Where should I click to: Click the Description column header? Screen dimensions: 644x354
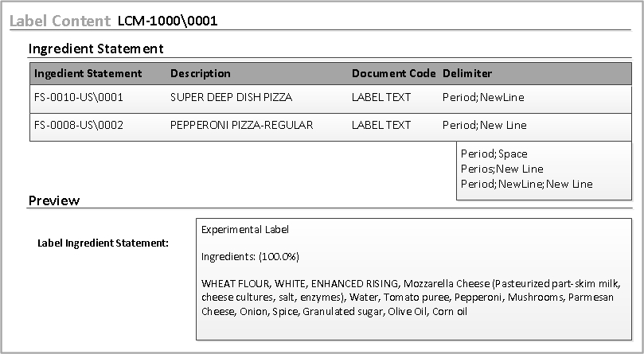point(201,73)
